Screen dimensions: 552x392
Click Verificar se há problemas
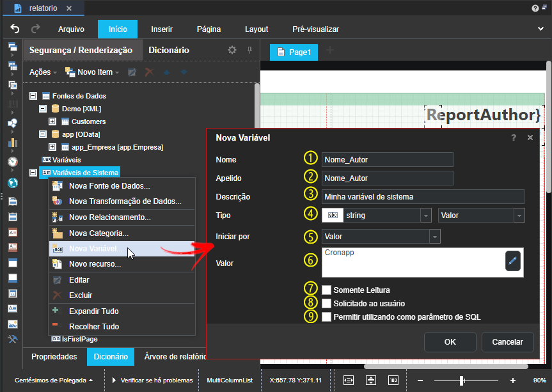click(x=153, y=380)
